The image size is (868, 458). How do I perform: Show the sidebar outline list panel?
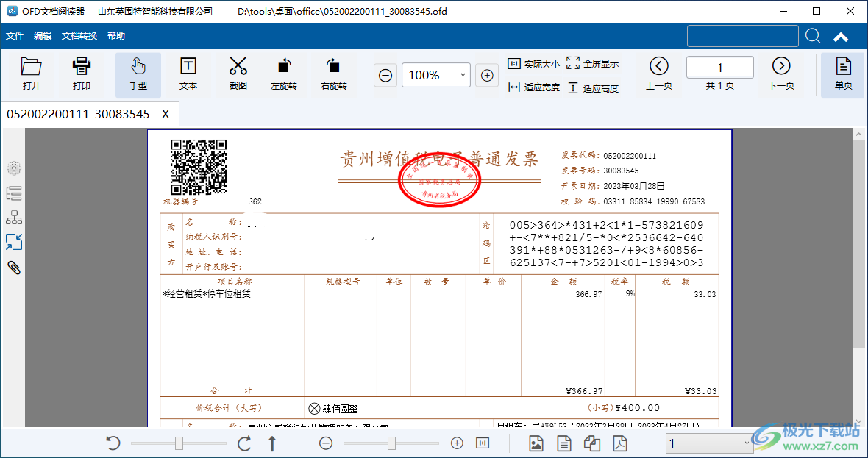(x=14, y=193)
